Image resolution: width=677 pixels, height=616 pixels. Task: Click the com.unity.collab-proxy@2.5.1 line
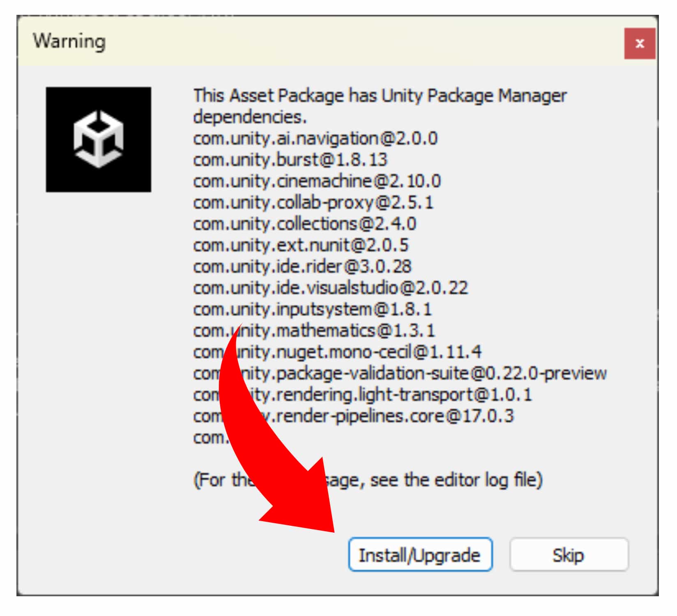(x=313, y=202)
